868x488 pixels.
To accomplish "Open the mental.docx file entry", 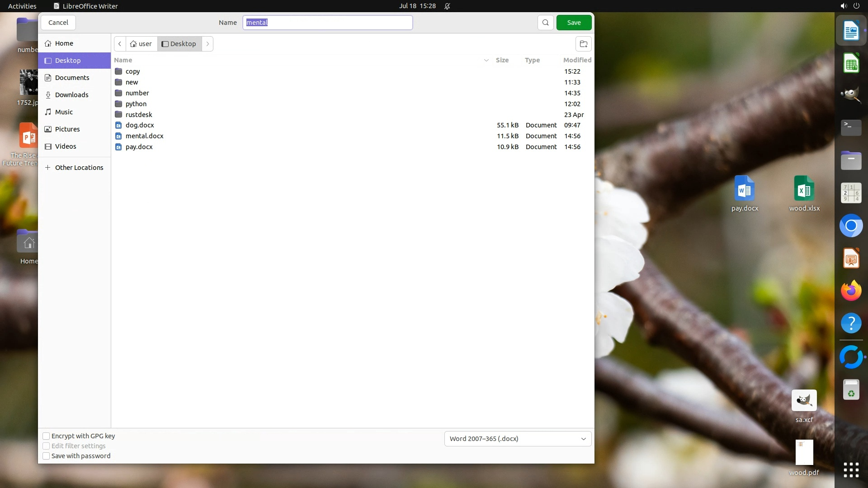I will point(144,136).
